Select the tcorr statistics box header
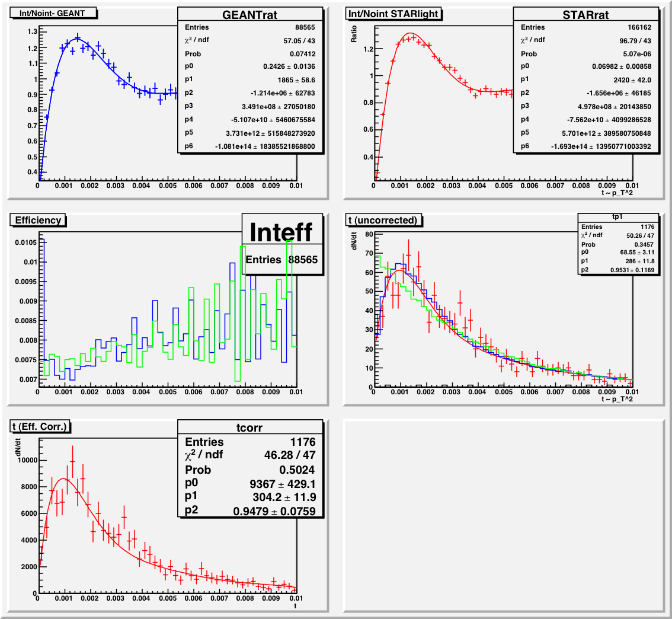672x619 pixels. click(x=251, y=427)
